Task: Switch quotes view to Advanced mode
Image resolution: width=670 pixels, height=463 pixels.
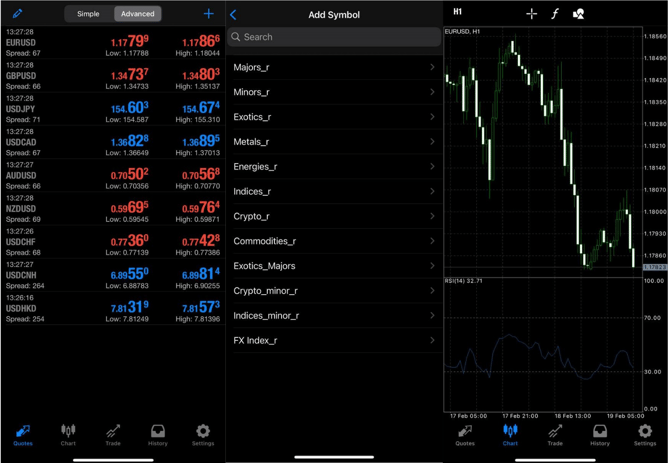Action: point(138,14)
